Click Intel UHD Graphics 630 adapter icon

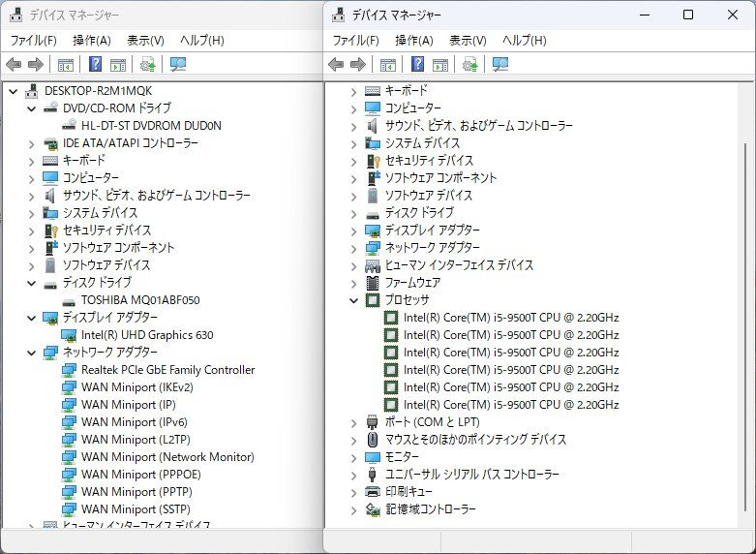69,335
